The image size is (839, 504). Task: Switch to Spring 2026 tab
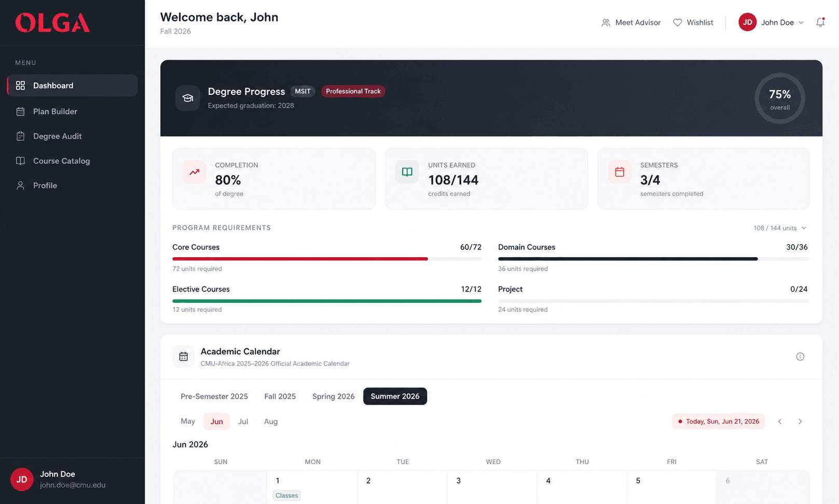coord(334,396)
